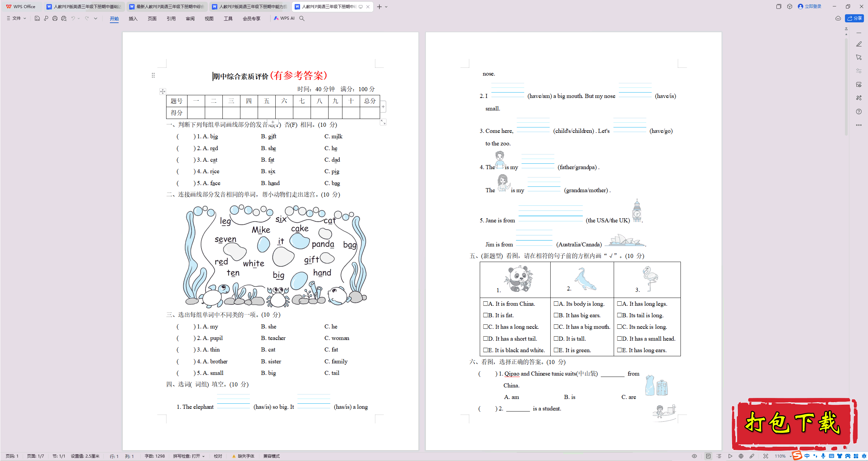Click the table resize corner handle
868x461 pixels.
(x=383, y=122)
